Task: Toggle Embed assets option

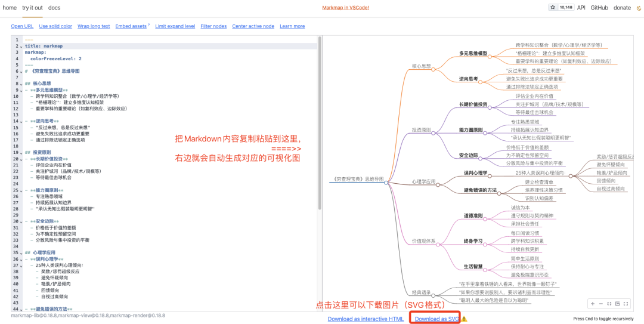Action: pos(131,26)
